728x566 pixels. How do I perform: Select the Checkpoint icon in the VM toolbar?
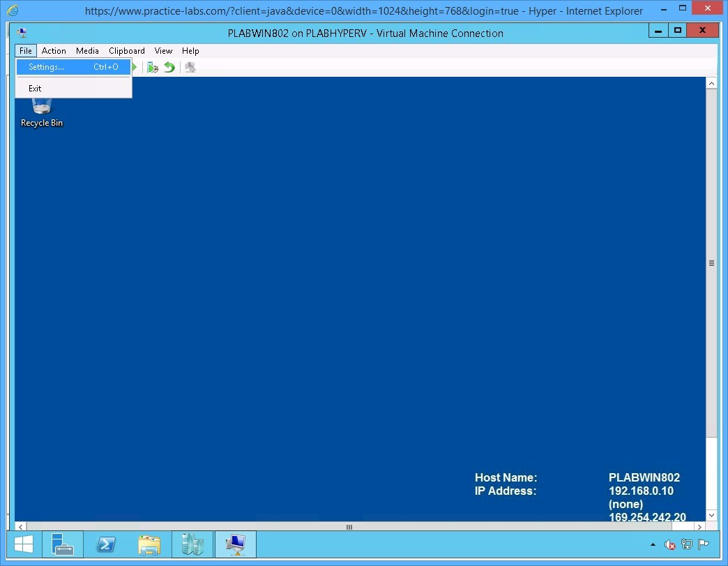pyautogui.click(x=153, y=67)
